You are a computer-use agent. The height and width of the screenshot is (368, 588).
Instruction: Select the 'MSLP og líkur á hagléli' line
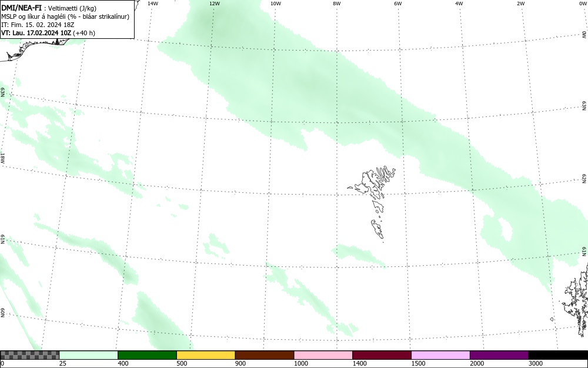click(x=65, y=16)
